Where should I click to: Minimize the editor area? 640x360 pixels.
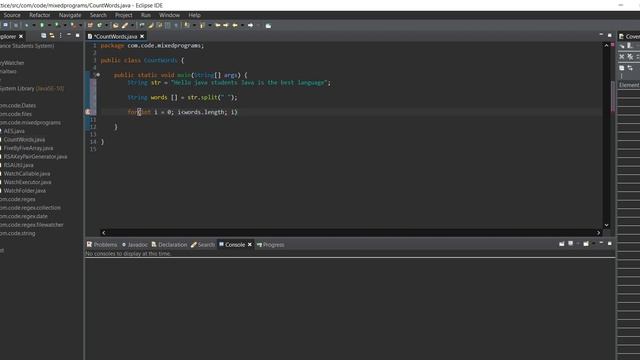point(601,35)
